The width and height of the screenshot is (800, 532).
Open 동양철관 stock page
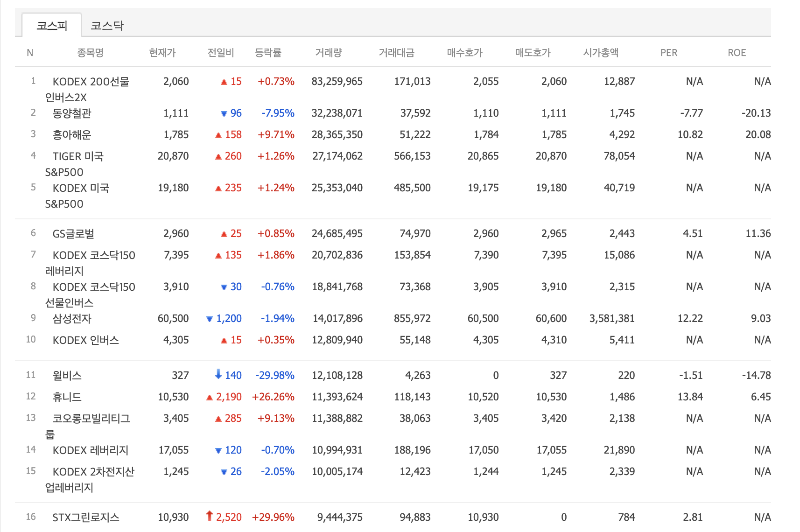tap(72, 113)
